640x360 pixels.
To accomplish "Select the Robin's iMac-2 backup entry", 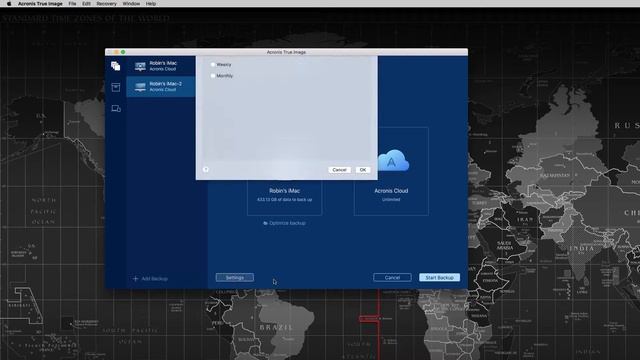I will click(161, 87).
